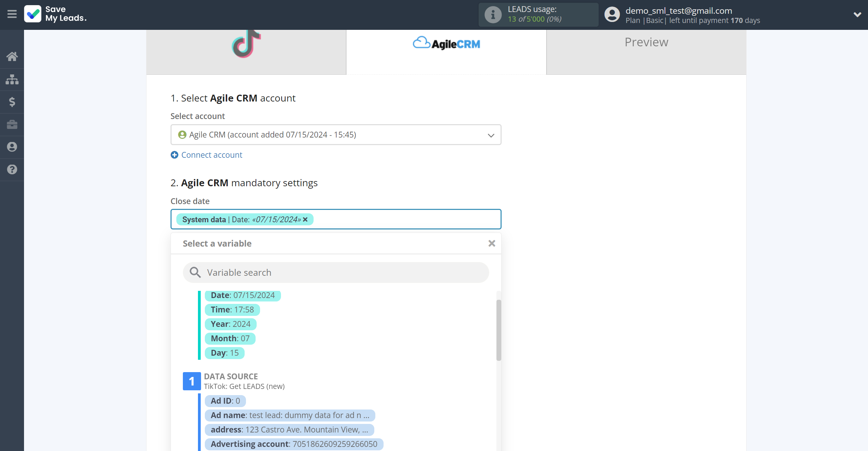Screen dimensions: 868x451
Task: Click the '13 of 5'000 (0%)' usage text
Action: click(x=535, y=19)
